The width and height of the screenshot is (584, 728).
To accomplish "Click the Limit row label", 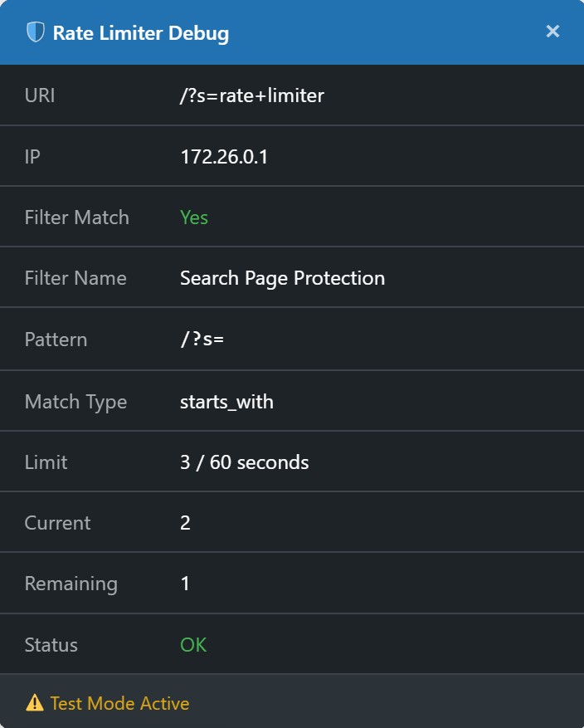I will pos(46,462).
